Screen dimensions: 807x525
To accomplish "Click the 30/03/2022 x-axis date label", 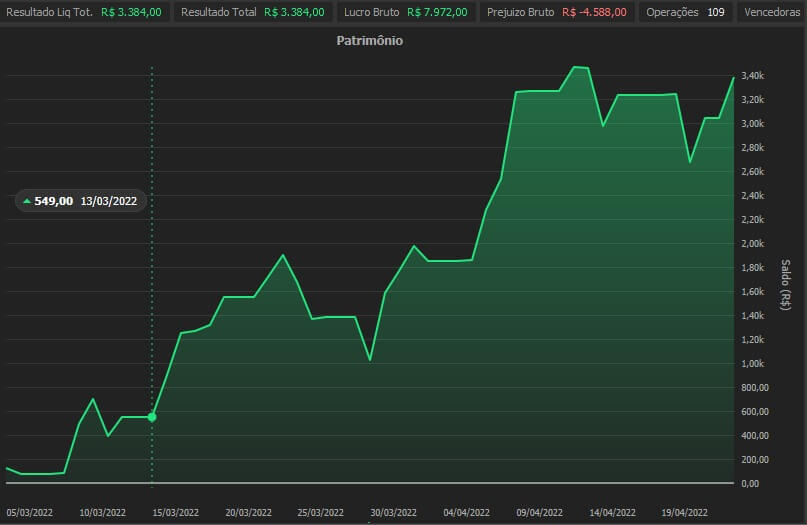I will click(394, 512).
